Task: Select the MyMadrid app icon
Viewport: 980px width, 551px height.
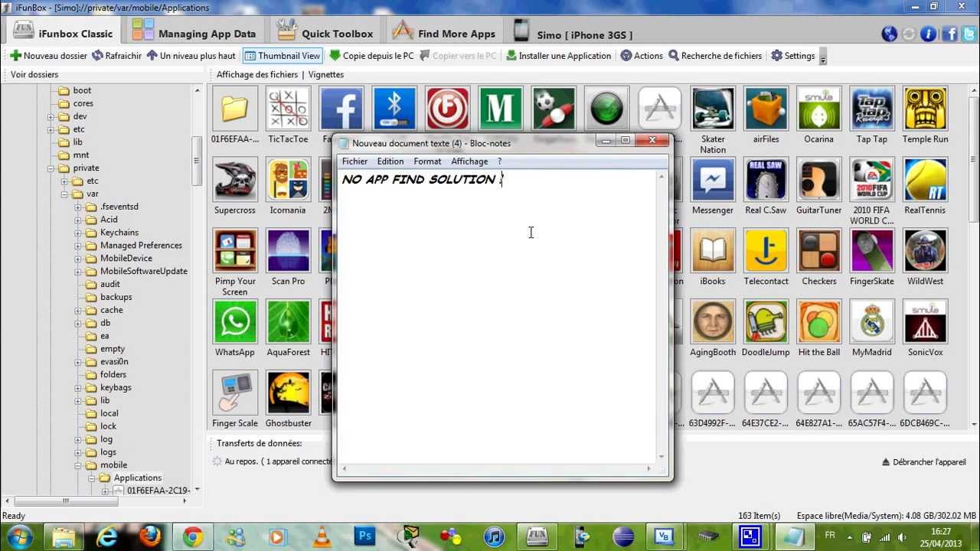Action: click(872, 322)
